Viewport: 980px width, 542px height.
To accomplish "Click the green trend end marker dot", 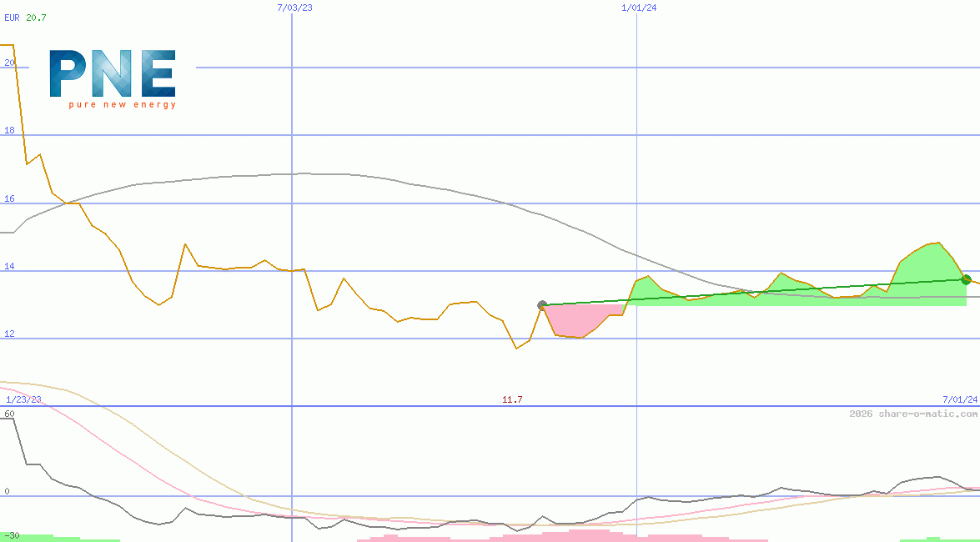I will tap(966, 279).
